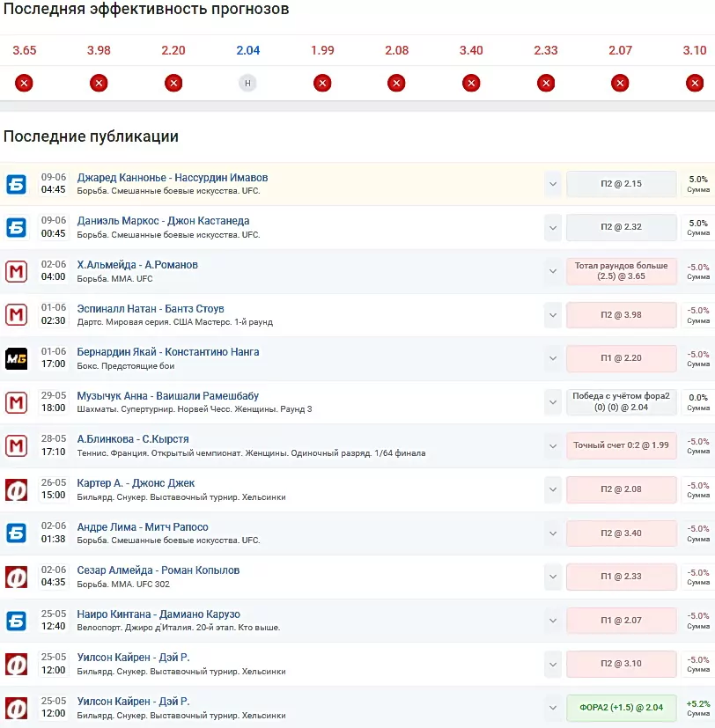The height and width of the screenshot is (728, 715).
Task: Open the Джаред Каннонье - Нассурдин Имавов link
Action: [x=173, y=177]
